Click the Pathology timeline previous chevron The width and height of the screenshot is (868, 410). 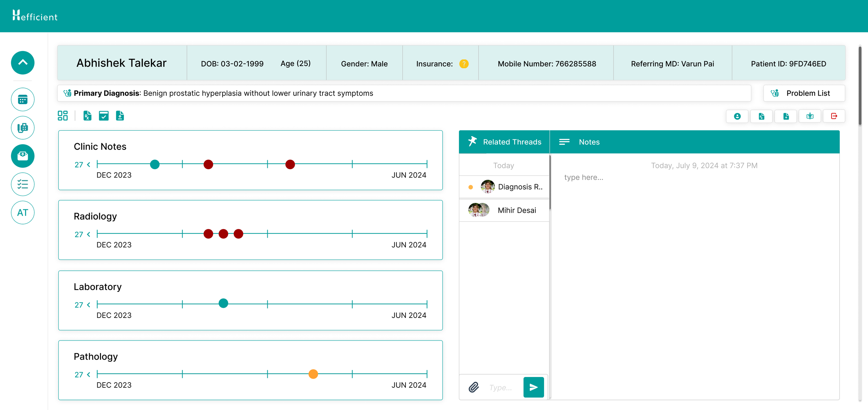89,375
